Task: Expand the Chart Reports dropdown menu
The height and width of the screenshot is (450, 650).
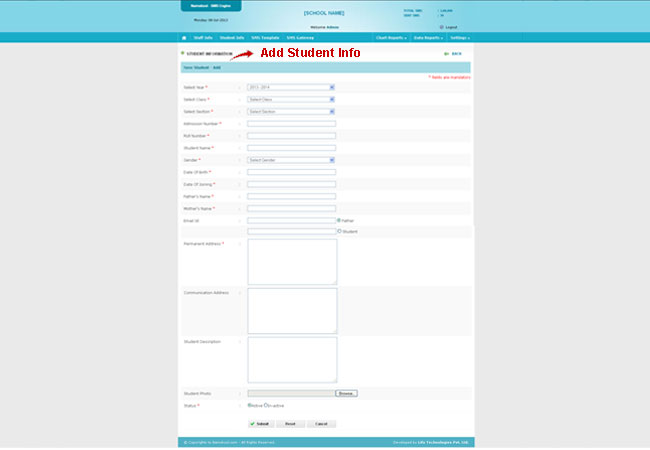Action: 391,38
